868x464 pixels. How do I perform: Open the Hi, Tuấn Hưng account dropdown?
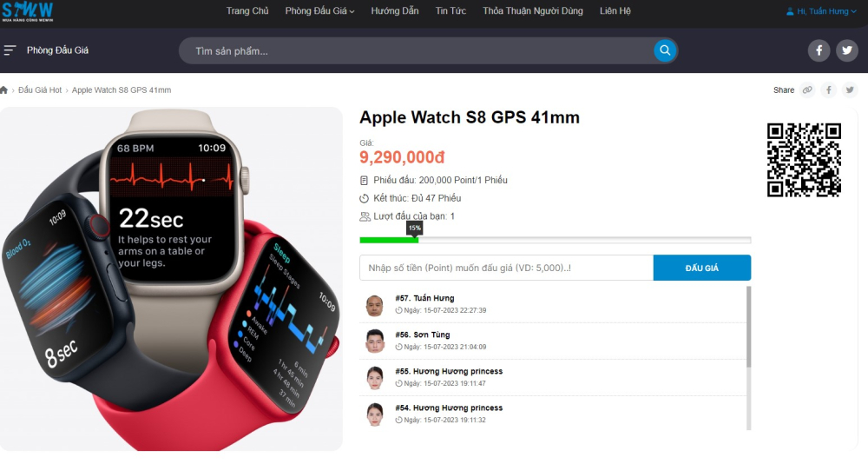pyautogui.click(x=821, y=11)
